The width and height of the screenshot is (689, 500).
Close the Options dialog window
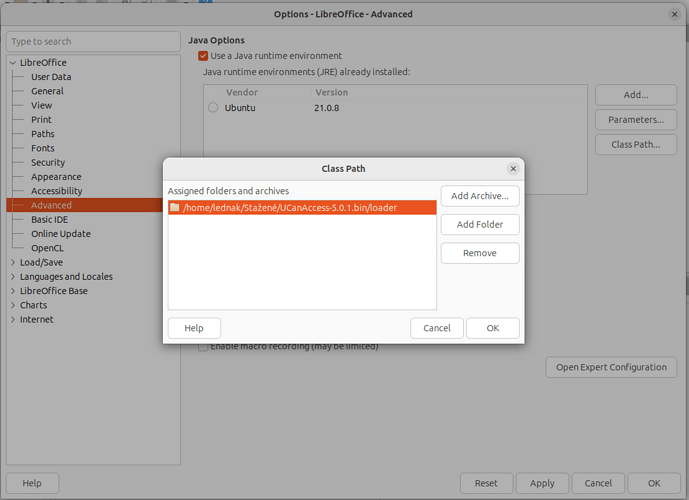click(x=675, y=14)
